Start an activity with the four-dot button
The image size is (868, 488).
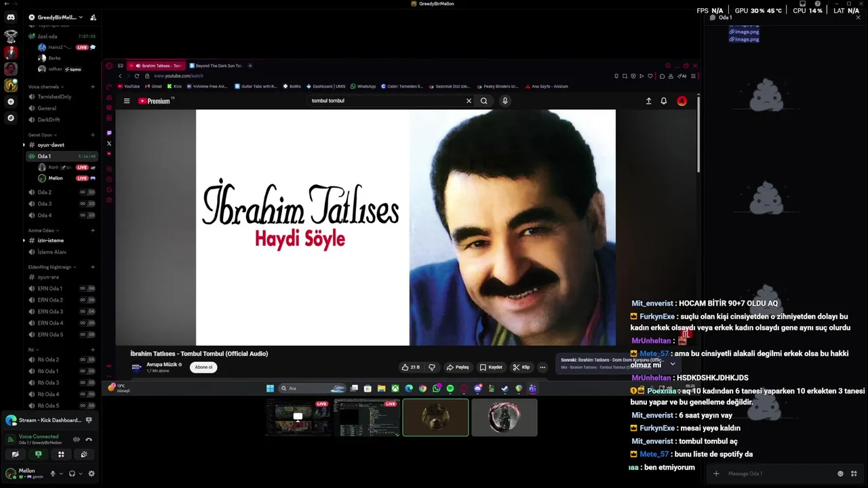pos(61,455)
